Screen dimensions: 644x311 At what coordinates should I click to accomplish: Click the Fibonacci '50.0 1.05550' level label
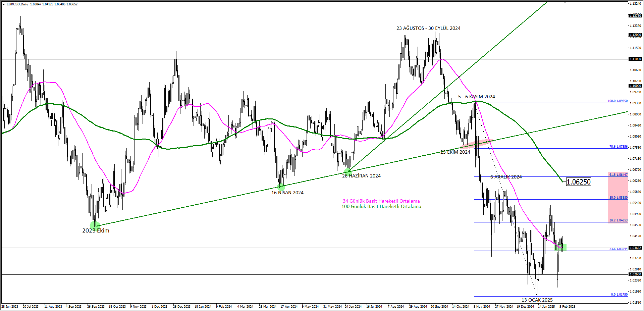tap(618, 197)
